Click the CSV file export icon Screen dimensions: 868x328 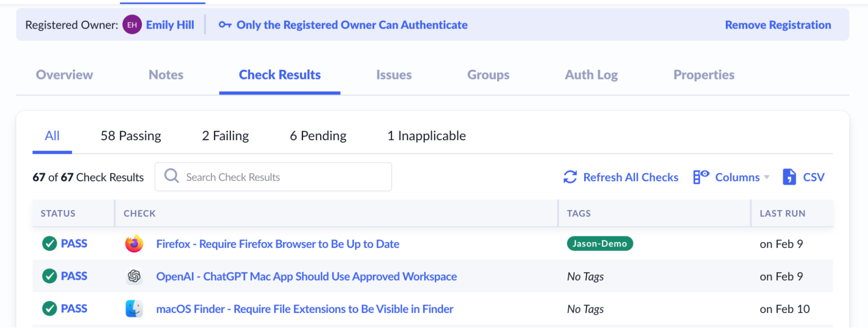tap(789, 177)
